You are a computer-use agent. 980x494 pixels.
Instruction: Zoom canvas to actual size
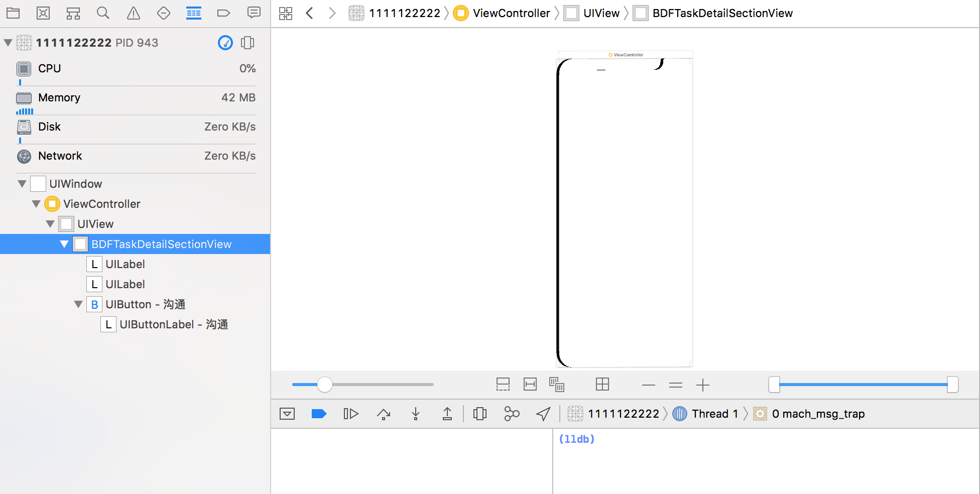676,385
